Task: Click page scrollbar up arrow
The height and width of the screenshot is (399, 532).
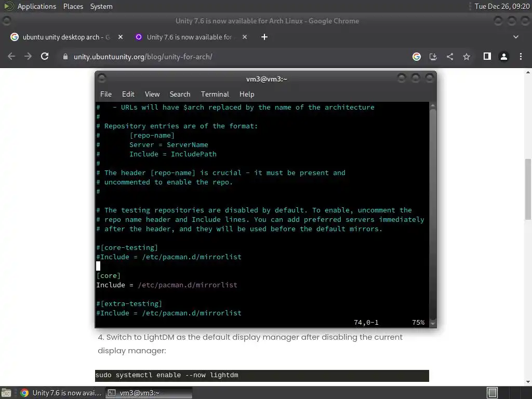Action: [x=528, y=72]
